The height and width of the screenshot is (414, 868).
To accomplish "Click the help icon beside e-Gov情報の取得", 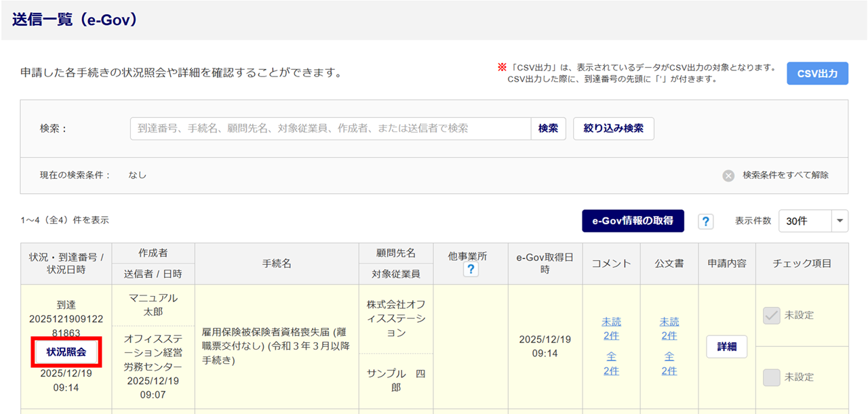I will click(706, 222).
